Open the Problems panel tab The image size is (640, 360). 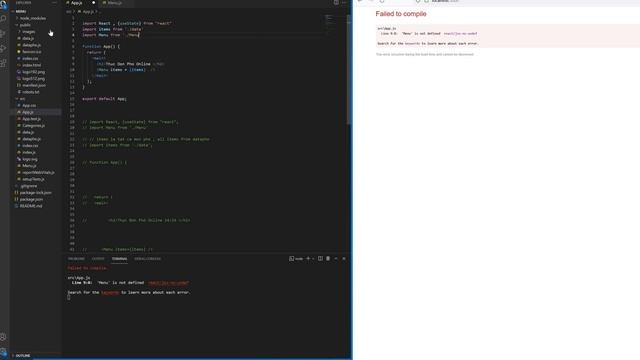click(x=76, y=259)
